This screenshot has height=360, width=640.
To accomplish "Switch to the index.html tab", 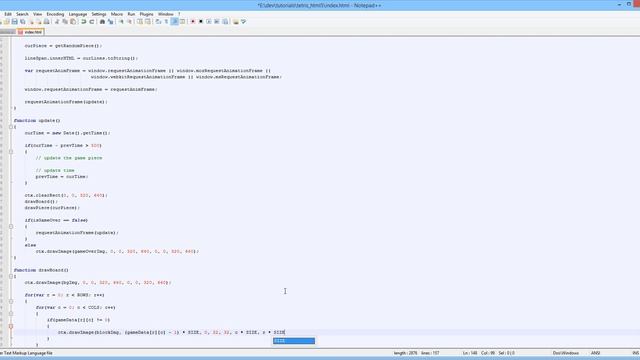I will [30, 32].
